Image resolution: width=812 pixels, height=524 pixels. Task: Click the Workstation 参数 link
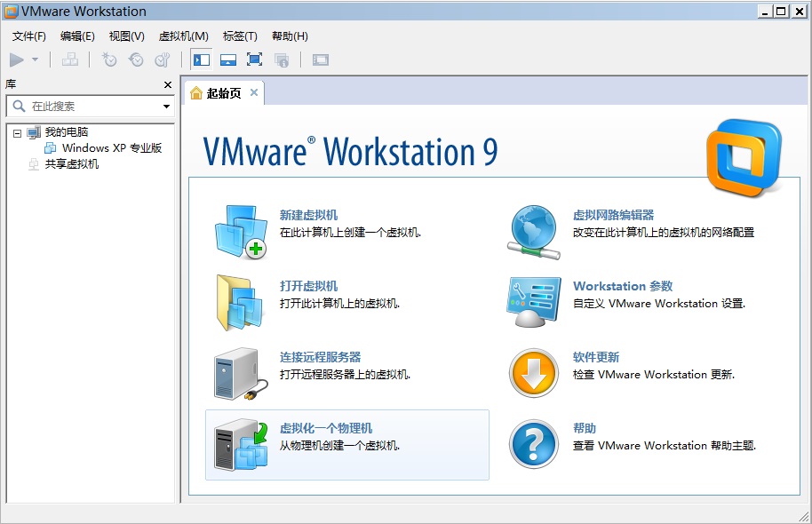click(623, 286)
